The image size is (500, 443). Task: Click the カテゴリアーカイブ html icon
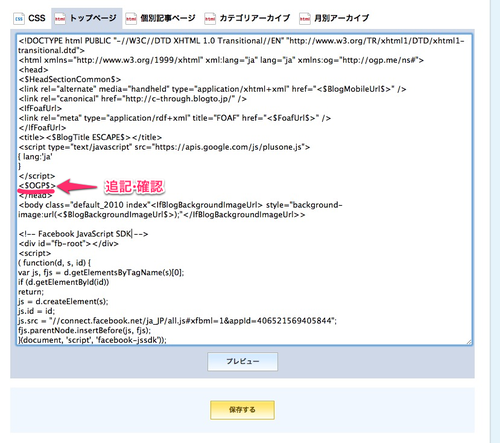pyautogui.click(x=210, y=18)
